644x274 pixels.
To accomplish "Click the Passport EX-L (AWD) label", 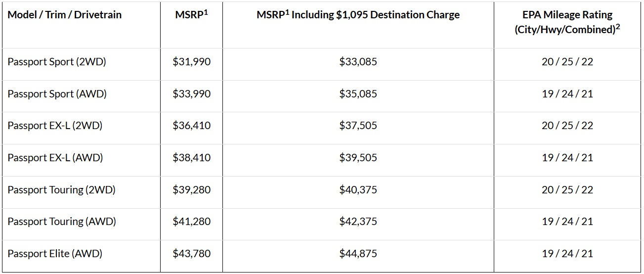I will pos(55,158).
